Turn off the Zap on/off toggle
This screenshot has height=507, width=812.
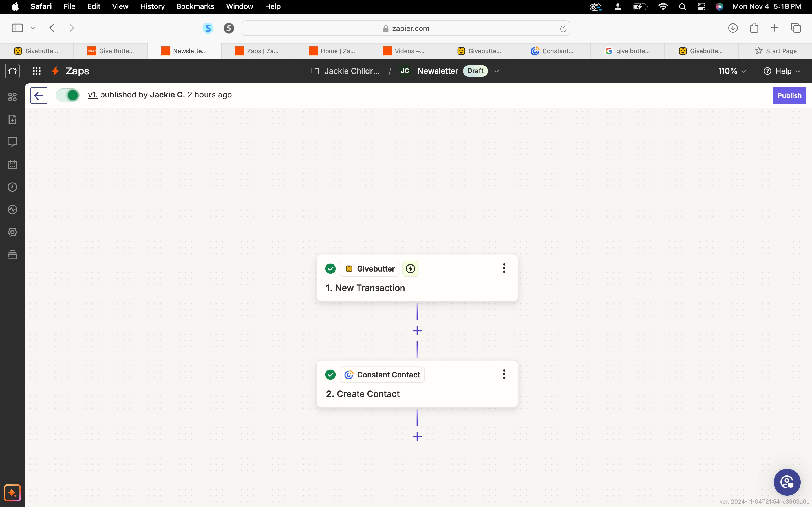click(x=68, y=95)
